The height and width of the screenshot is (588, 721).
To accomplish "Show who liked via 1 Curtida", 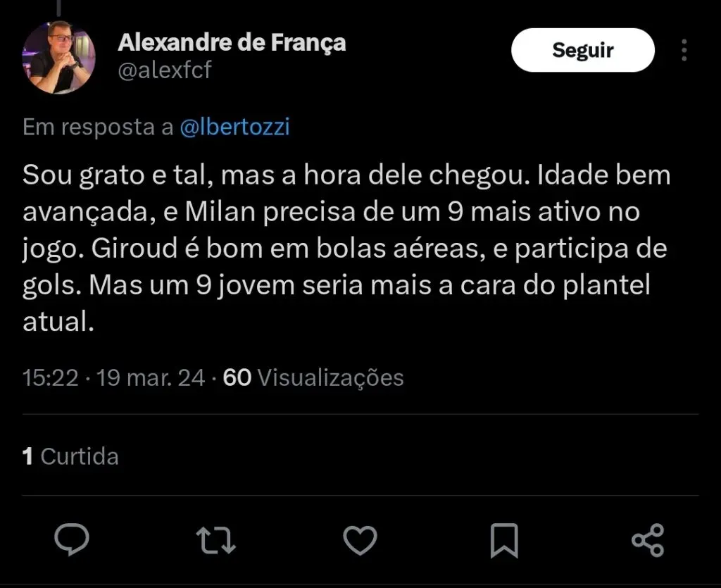I will (x=70, y=456).
